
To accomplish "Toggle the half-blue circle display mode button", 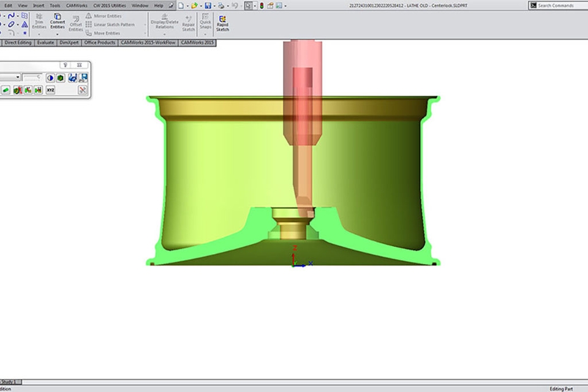I will pyautogui.click(x=50, y=78).
